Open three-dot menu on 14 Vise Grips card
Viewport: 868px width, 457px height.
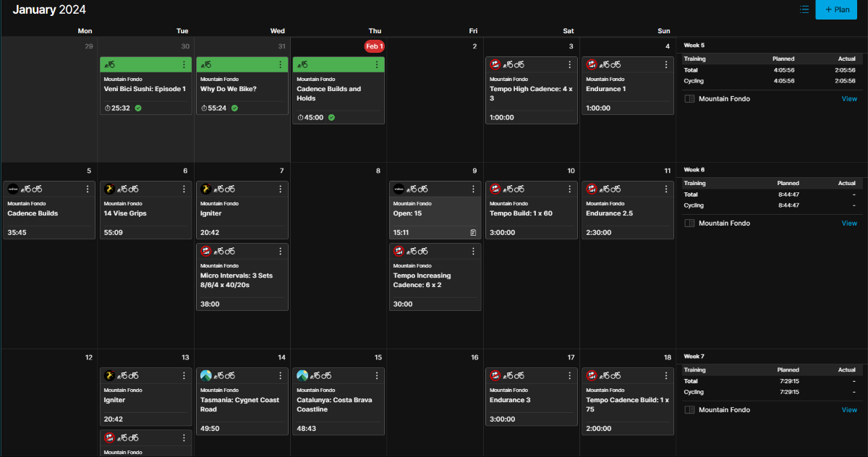184,189
